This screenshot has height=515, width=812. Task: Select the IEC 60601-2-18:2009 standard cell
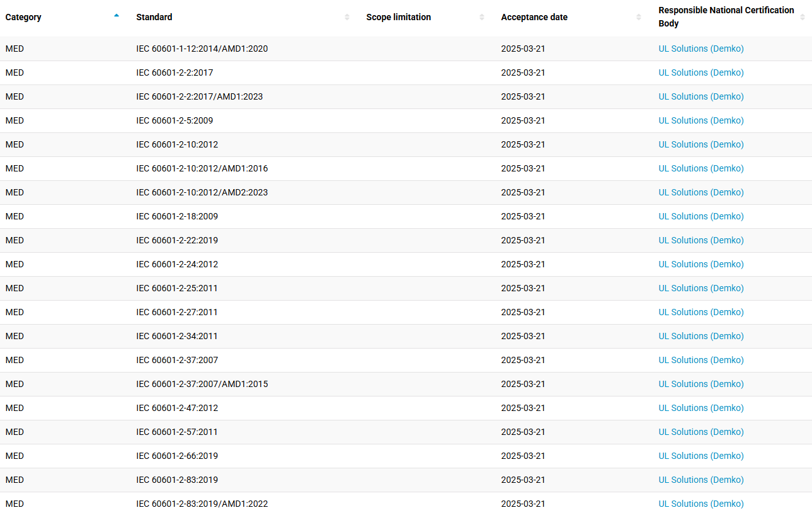click(x=177, y=216)
